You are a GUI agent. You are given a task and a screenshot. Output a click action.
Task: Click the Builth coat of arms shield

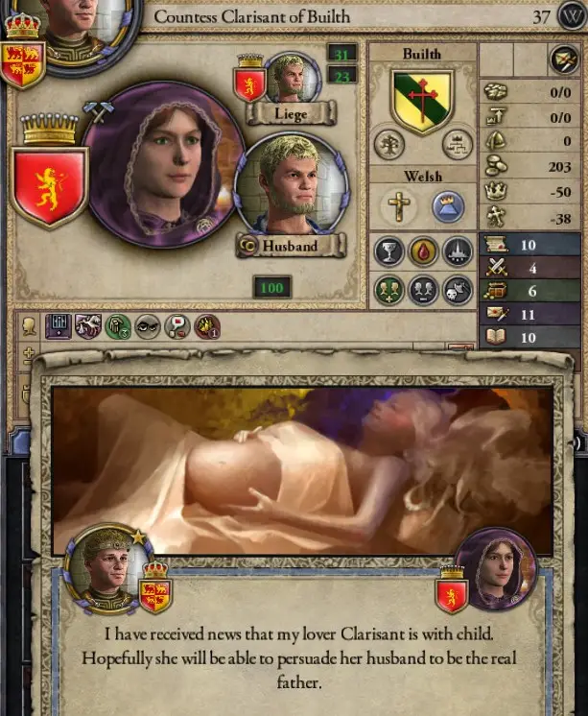(423, 102)
